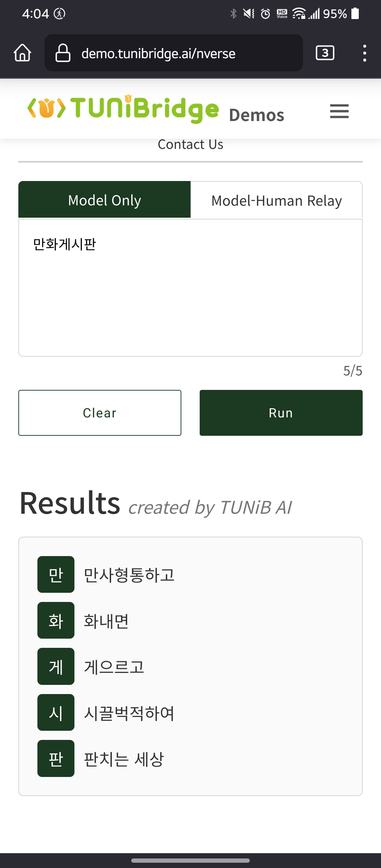Open the browser three-dot overflow menu
The image size is (381, 868).
coord(365,53)
